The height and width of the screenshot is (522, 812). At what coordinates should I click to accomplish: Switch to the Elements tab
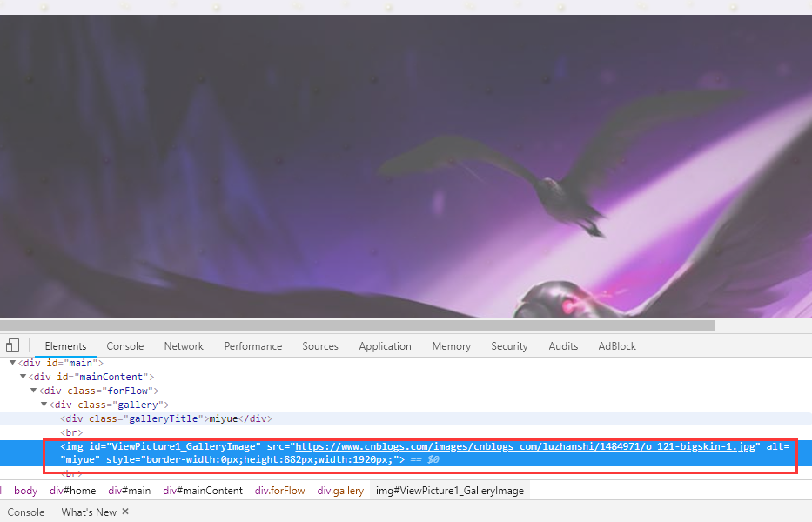tap(65, 346)
